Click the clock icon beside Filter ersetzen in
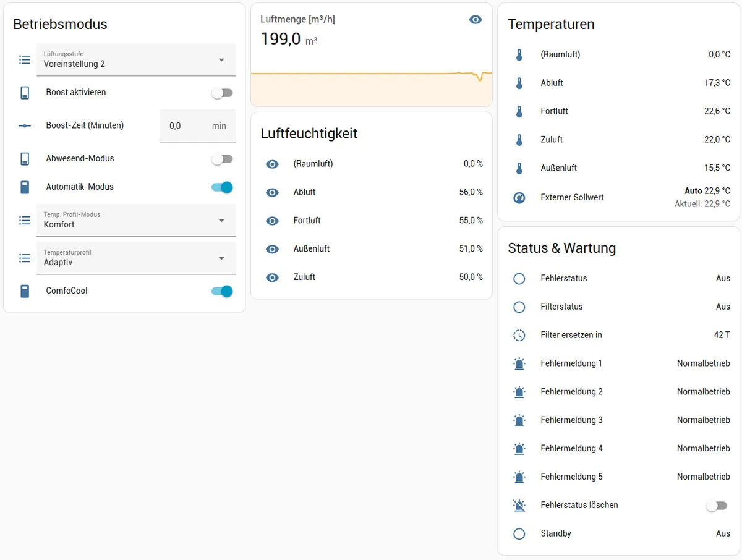 click(x=519, y=336)
